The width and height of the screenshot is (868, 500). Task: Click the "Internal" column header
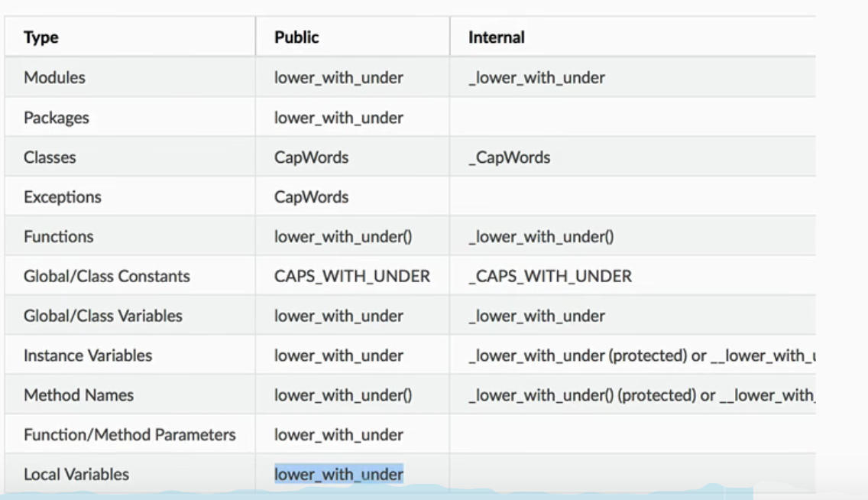pos(497,37)
